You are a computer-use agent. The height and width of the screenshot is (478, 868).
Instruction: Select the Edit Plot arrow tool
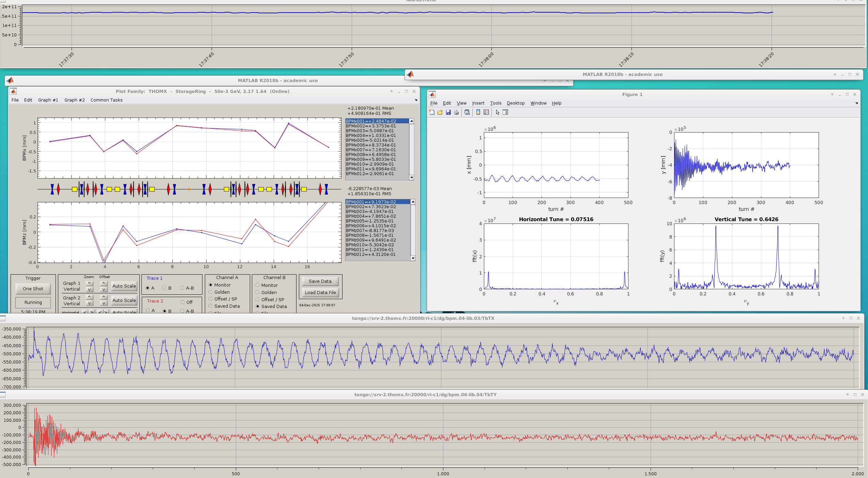click(498, 112)
